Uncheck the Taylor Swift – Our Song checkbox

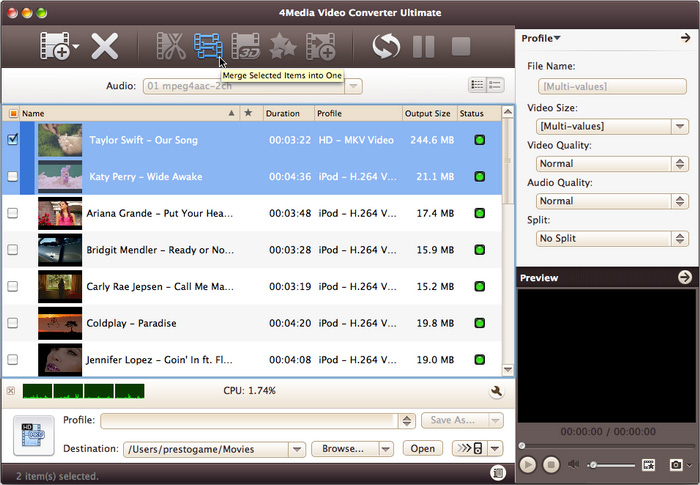point(13,140)
